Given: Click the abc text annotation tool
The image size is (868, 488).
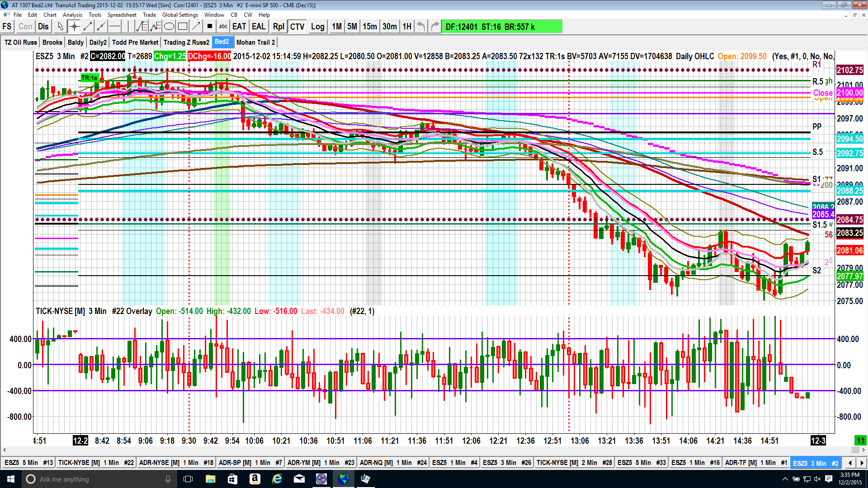Looking at the screenshot, I should pyautogui.click(x=223, y=27).
